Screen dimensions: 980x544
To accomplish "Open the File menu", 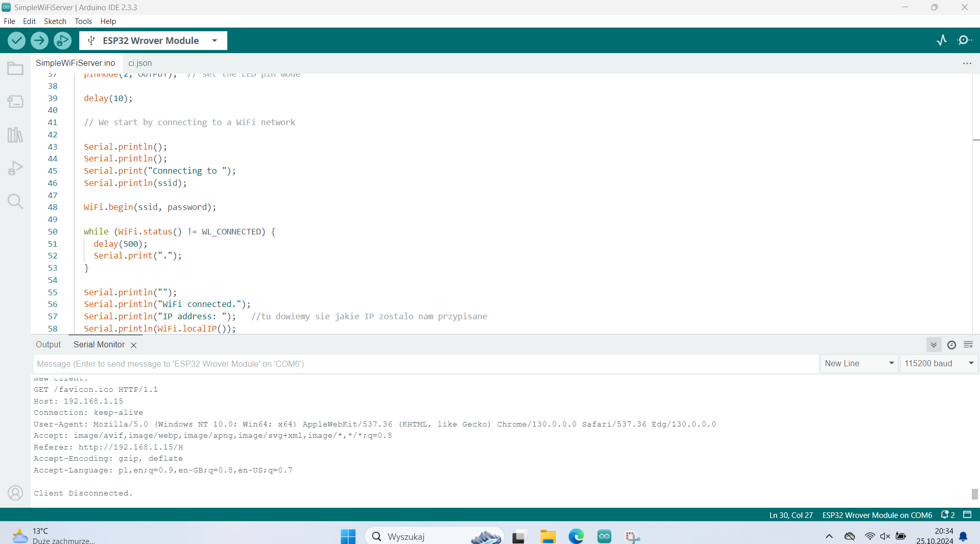I will coord(9,21).
